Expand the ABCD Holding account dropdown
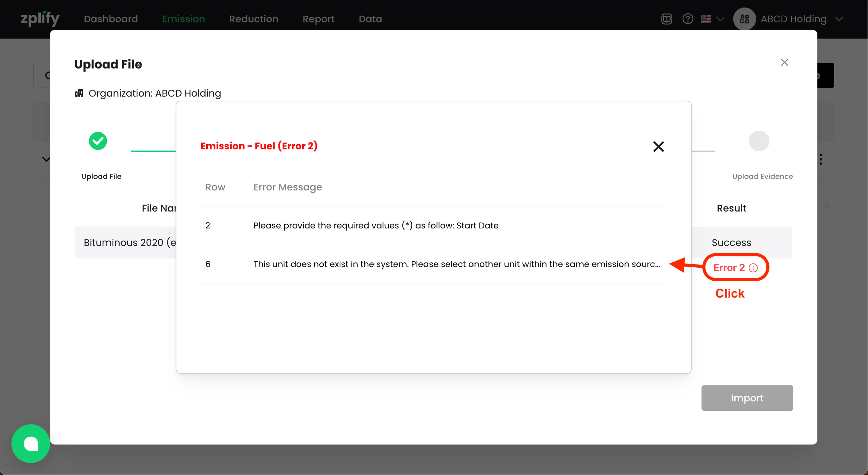 pos(839,19)
